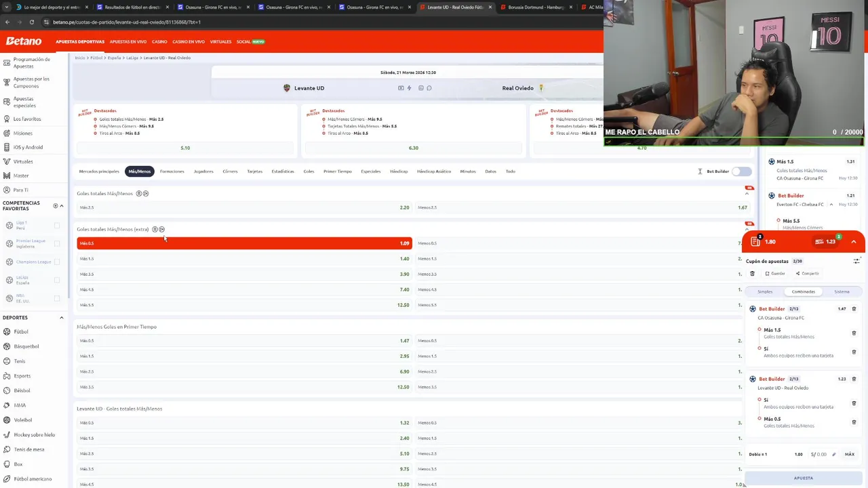The height and width of the screenshot is (488, 868).
Task: Open Programación de Apuestas sidebar icon
Action: click(6, 62)
